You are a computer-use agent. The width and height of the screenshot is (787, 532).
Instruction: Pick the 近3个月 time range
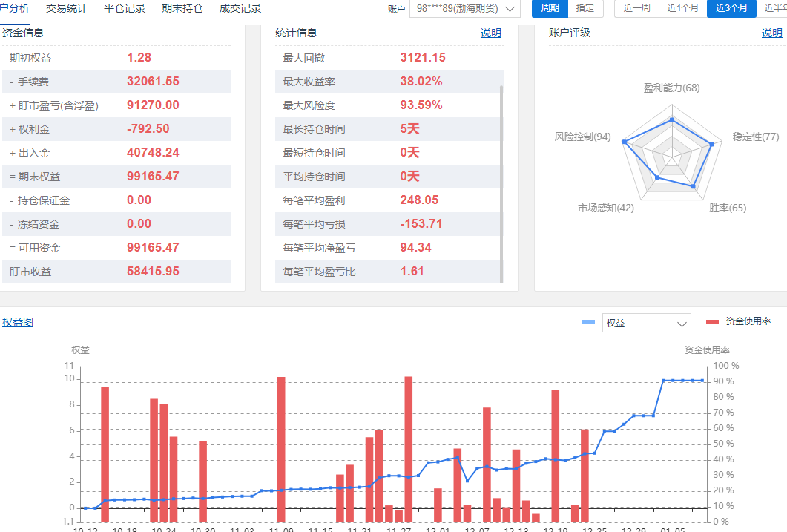point(731,9)
